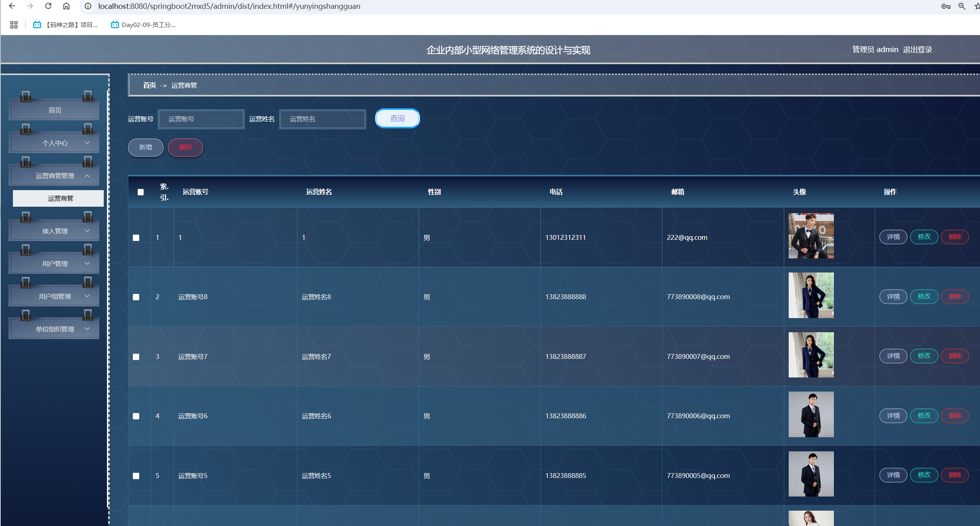Open 详情 for 运营账号6
Screen dimensions: 980x526
(x=893, y=416)
